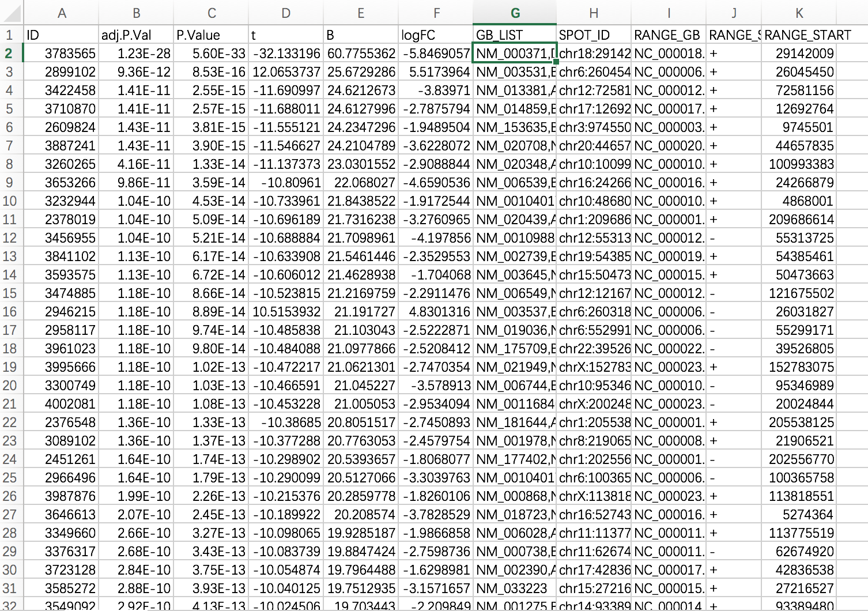
Task: Select column D header
Action: 286,13
